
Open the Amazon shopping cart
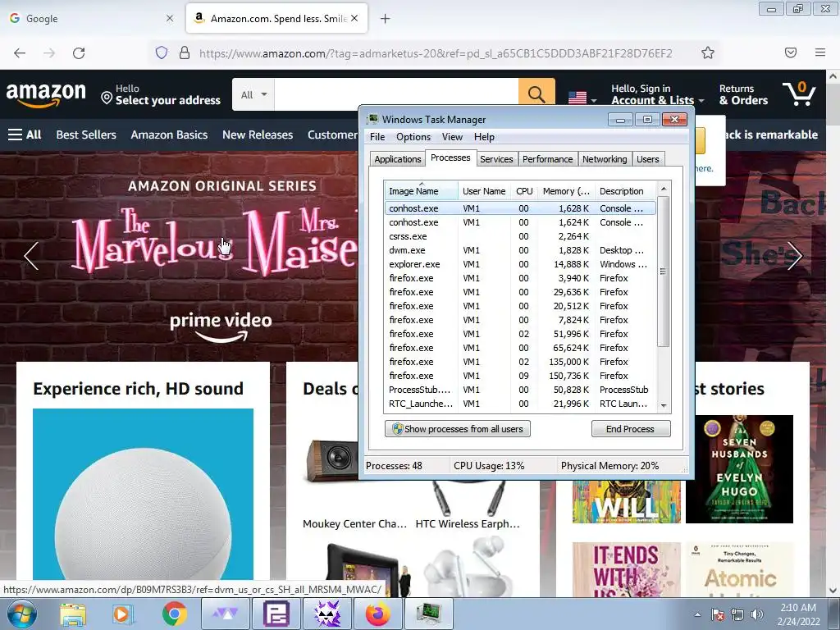click(x=798, y=94)
